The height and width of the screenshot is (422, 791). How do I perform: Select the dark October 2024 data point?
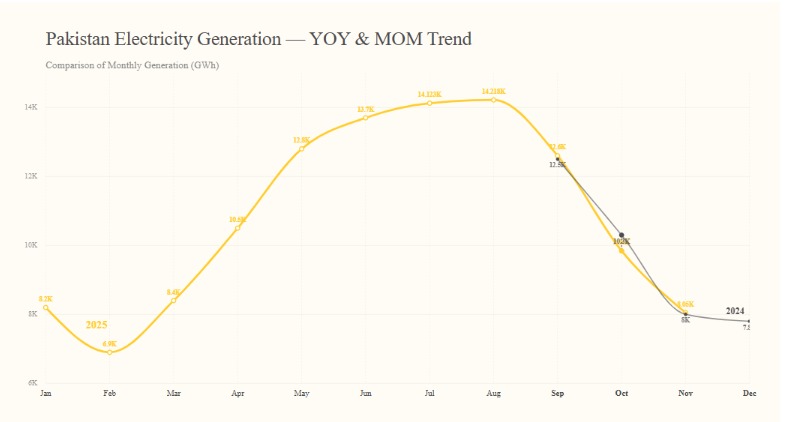622,235
